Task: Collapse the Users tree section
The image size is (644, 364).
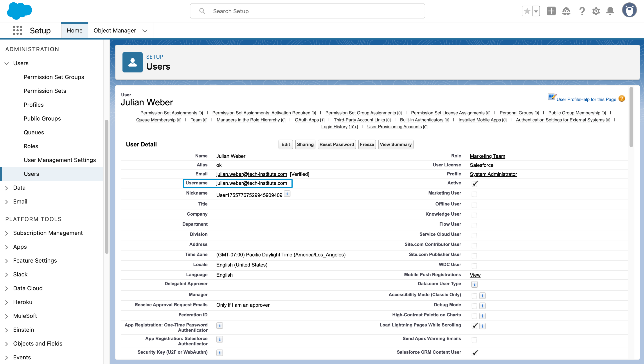Action: 7,63
